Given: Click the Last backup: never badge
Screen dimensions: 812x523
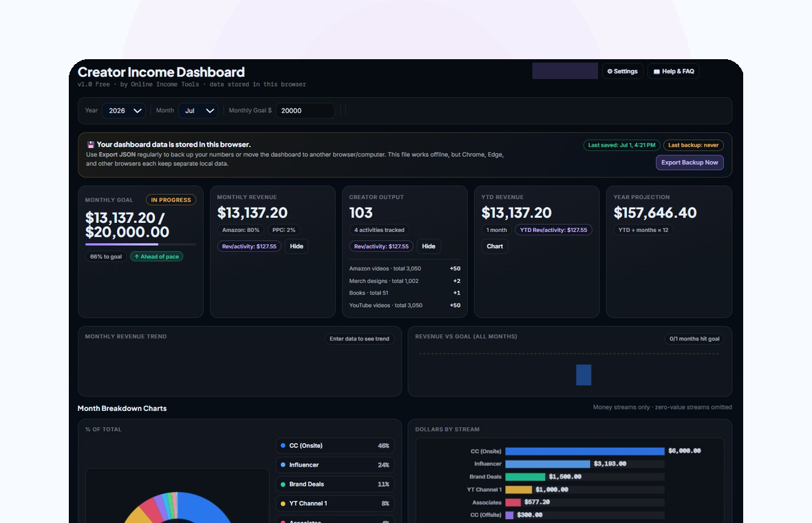Looking at the screenshot, I should pyautogui.click(x=694, y=145).
